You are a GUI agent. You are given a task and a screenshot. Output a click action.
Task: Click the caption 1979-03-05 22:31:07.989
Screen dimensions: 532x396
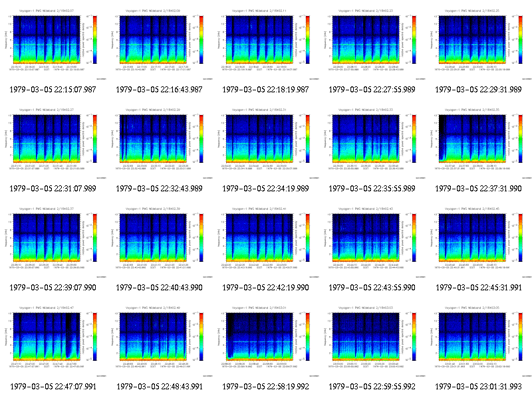coord(53,189)
